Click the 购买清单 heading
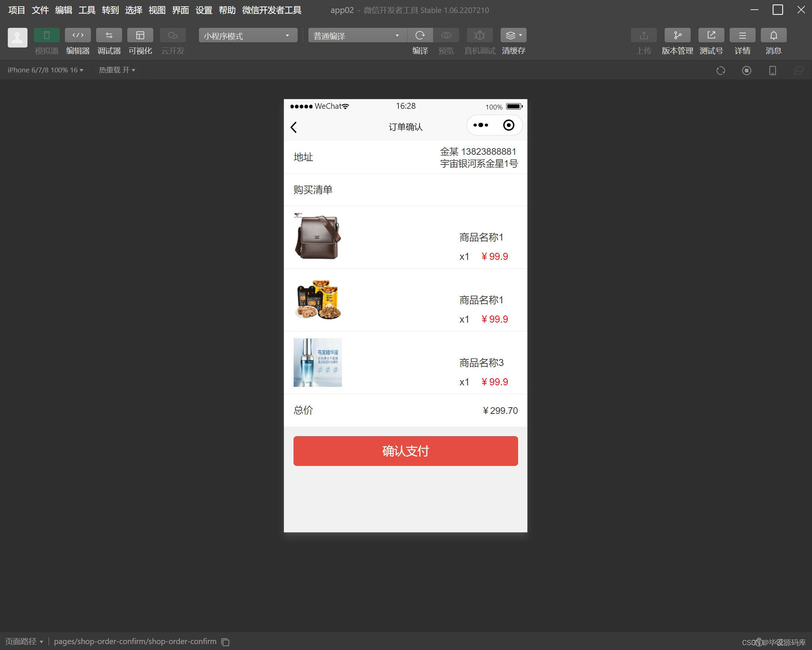812x650 pixels. click(x=312, y=190)
